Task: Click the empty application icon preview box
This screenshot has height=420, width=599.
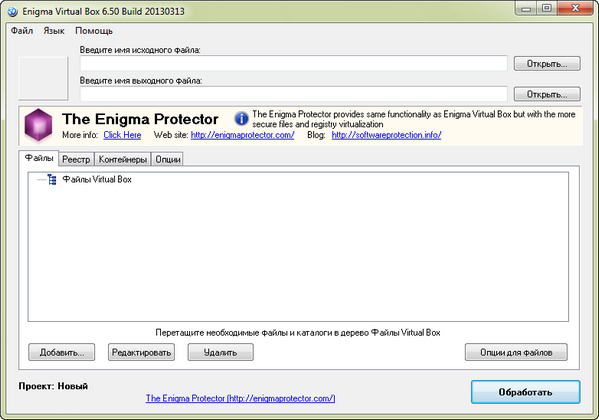Action: pos(43,78)
